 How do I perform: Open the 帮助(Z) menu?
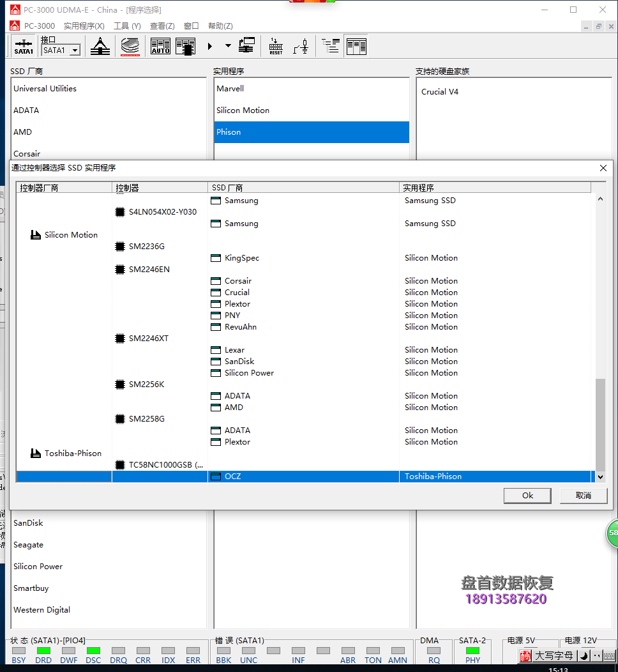pyautogui.click(x=220, y=26)
